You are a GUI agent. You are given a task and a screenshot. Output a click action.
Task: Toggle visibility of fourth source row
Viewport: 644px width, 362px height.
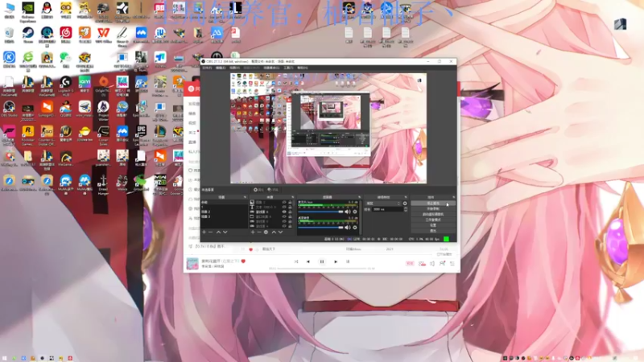coord(284,216)
